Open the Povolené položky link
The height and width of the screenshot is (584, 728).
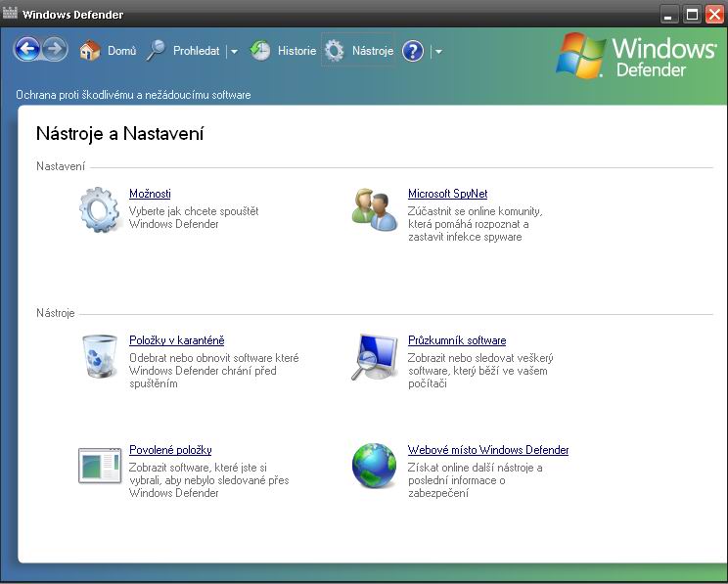[170, 450]
